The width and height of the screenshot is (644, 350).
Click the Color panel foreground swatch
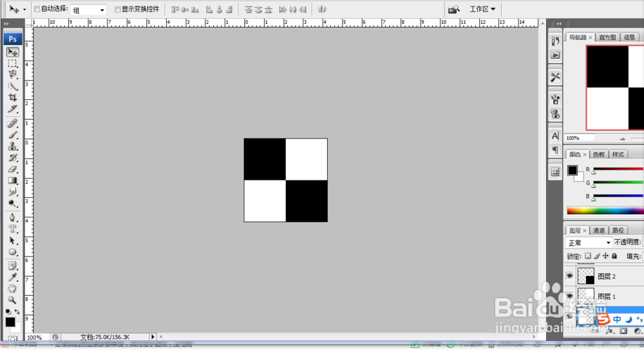click(x=572, y=170)
